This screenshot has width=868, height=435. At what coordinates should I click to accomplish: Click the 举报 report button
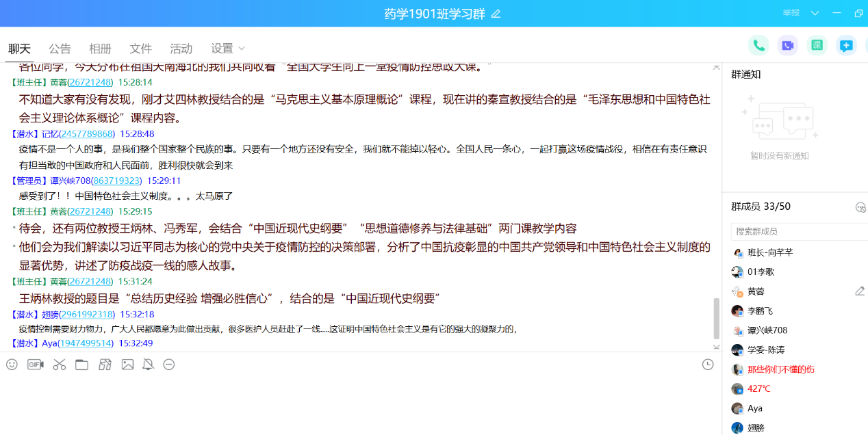791,13
